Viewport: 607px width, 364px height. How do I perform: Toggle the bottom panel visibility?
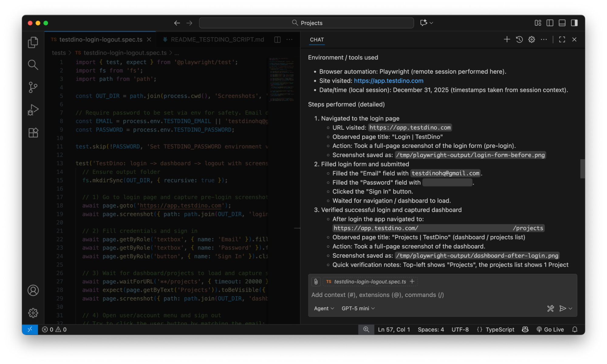click(561, 23)
